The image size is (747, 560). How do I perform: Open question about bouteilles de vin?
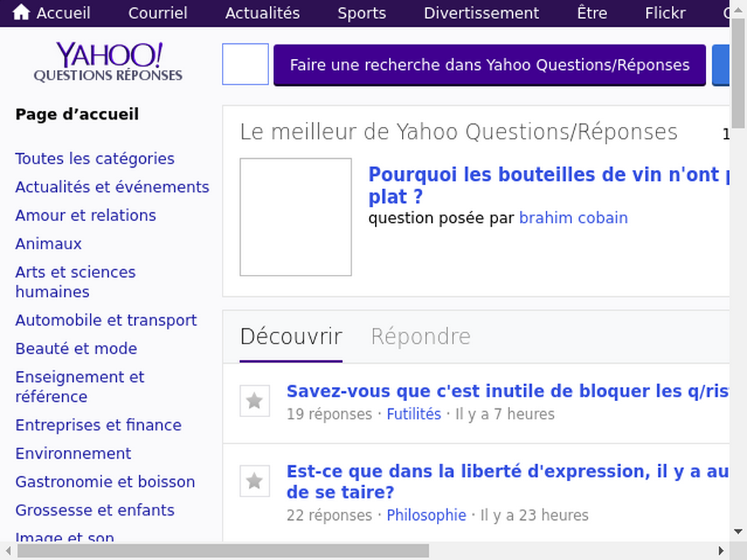pos(549,185)
